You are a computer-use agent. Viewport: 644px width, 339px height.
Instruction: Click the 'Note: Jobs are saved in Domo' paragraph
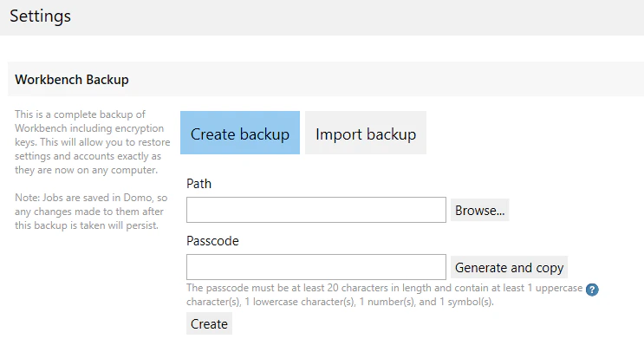coord(91,212)
